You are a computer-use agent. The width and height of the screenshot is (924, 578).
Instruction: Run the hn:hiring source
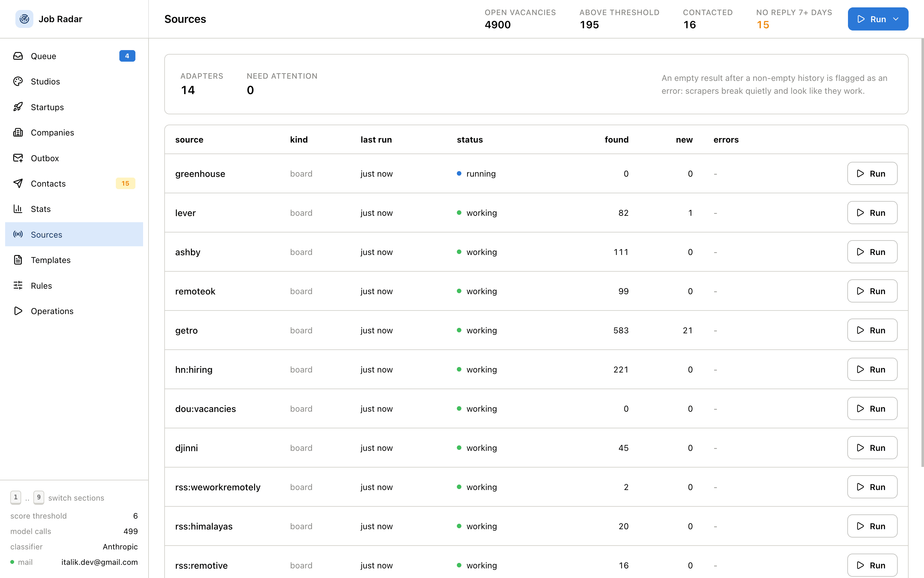point(872,369)
